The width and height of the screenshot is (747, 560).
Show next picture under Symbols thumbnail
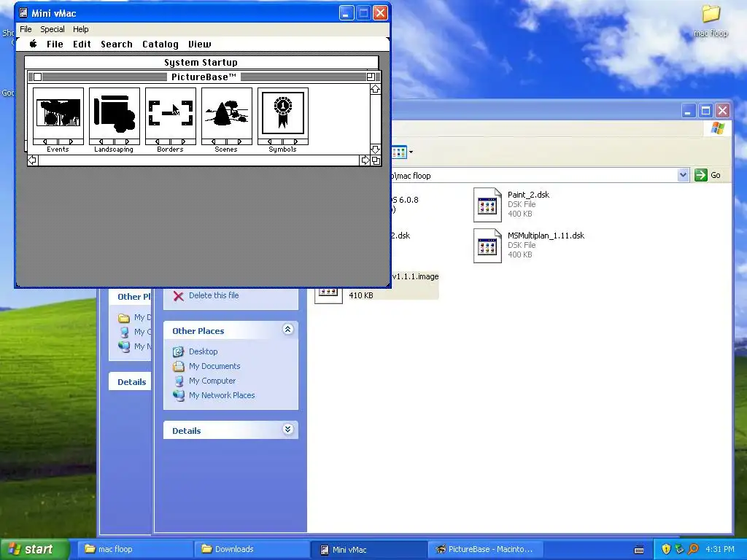[x=296, y=142]
